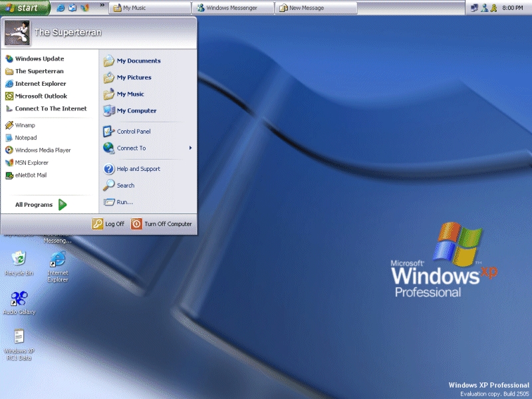Click the Start button
The width and height of the screenshot is (532, 399).
25,7
